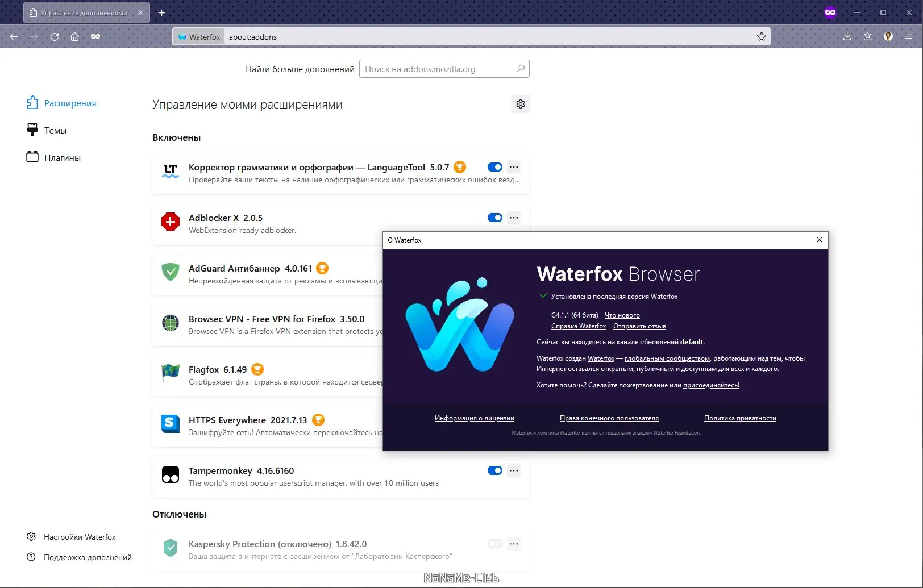This screenshot has width=923, height=588.
Task: Open the Справка Waterfox link
Action: (579, 326)
